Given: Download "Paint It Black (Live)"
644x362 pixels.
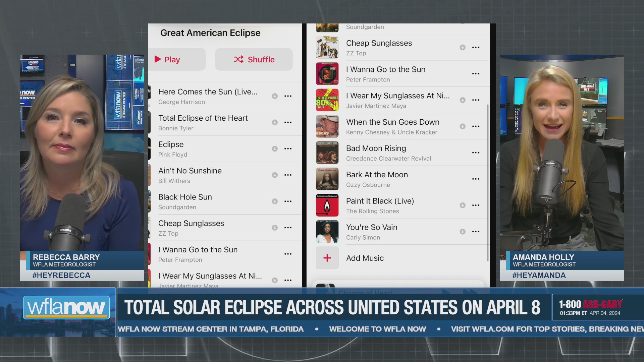Looking at the screenshot, I should click(x=463, y=205).
